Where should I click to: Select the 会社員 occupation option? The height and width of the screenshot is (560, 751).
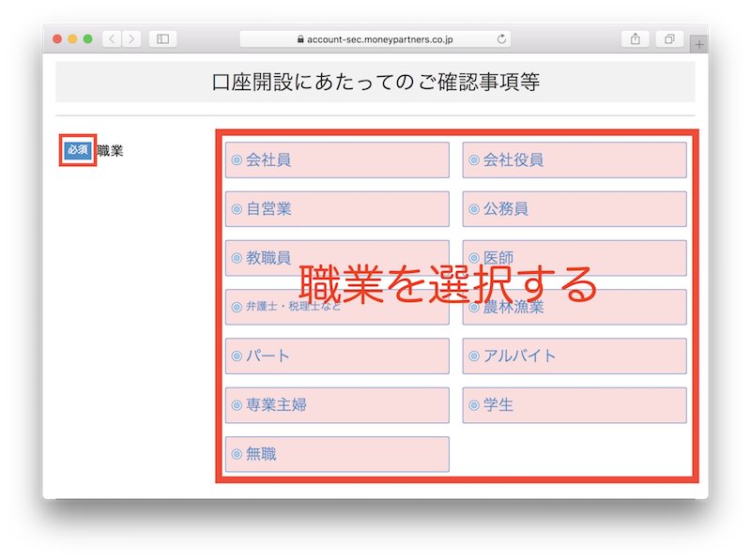[337, 159]
